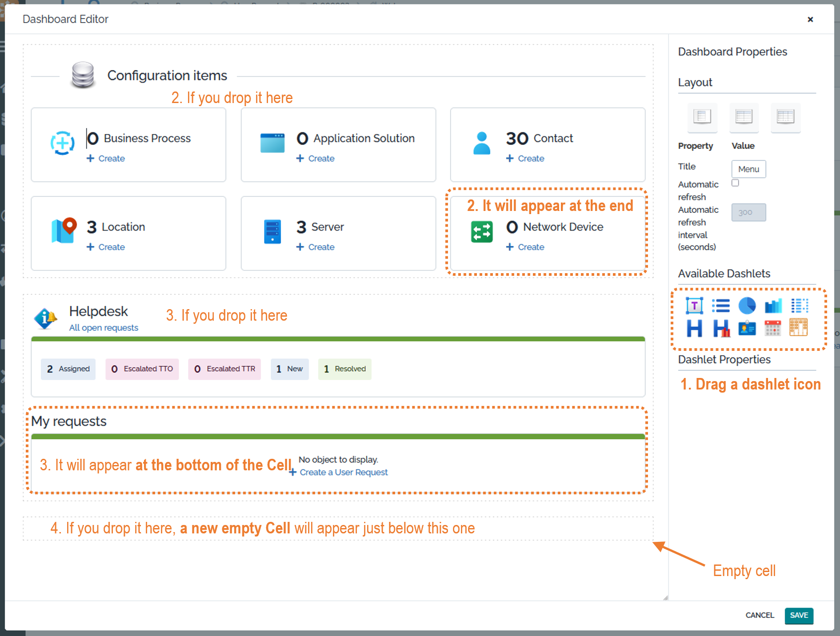
Task: Select header with statistics dashlet icon
Action: (721, 329)
